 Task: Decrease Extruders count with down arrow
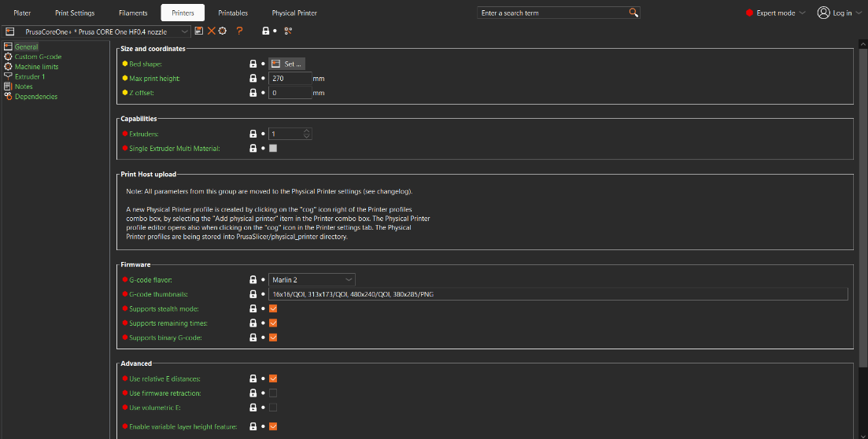pyautogui.click(x=307, y=137)
